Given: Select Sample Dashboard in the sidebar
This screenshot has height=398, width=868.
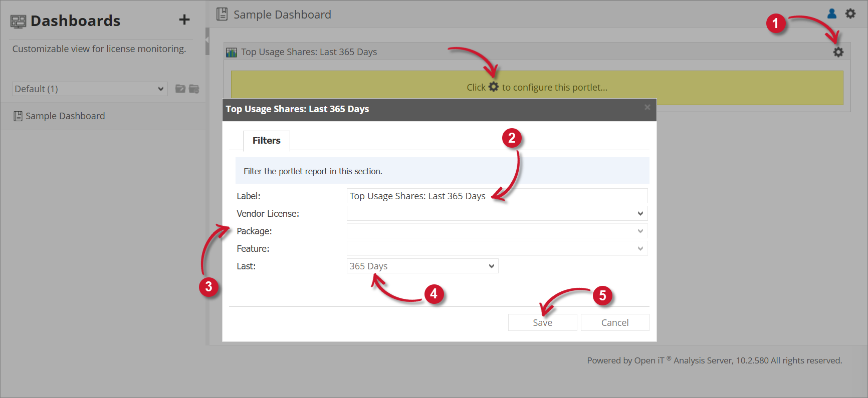Looking at the screenshot, I should [65, 116].
